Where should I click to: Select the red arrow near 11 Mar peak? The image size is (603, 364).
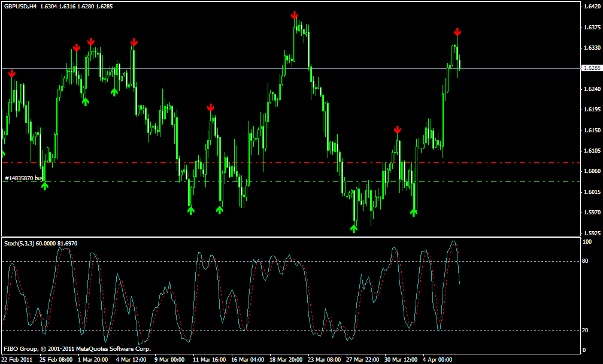210,108
